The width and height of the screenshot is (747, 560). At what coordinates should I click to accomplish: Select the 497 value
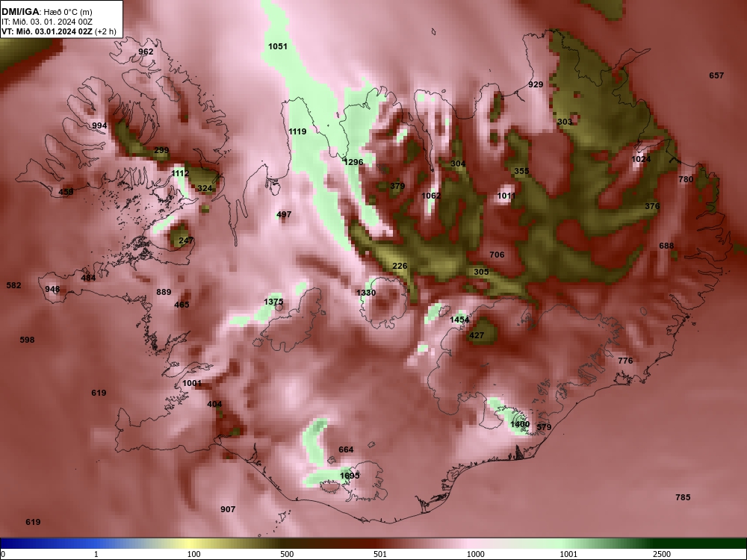pos(284,214)
